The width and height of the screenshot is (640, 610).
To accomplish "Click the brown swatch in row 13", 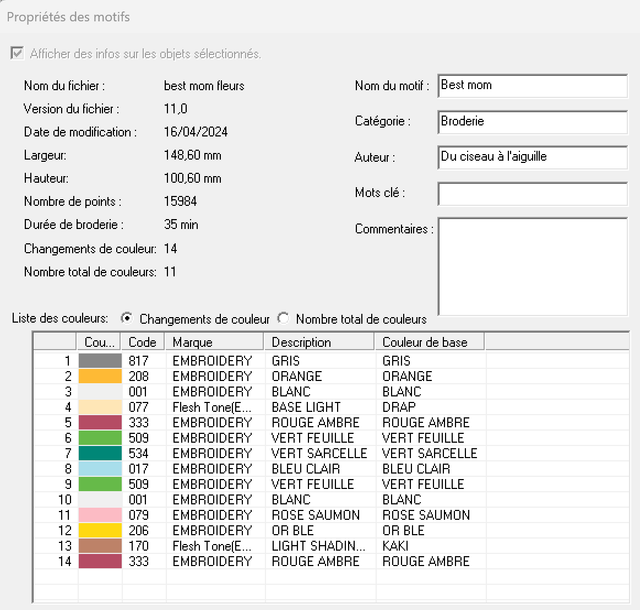I will click(x=100, y=546).
